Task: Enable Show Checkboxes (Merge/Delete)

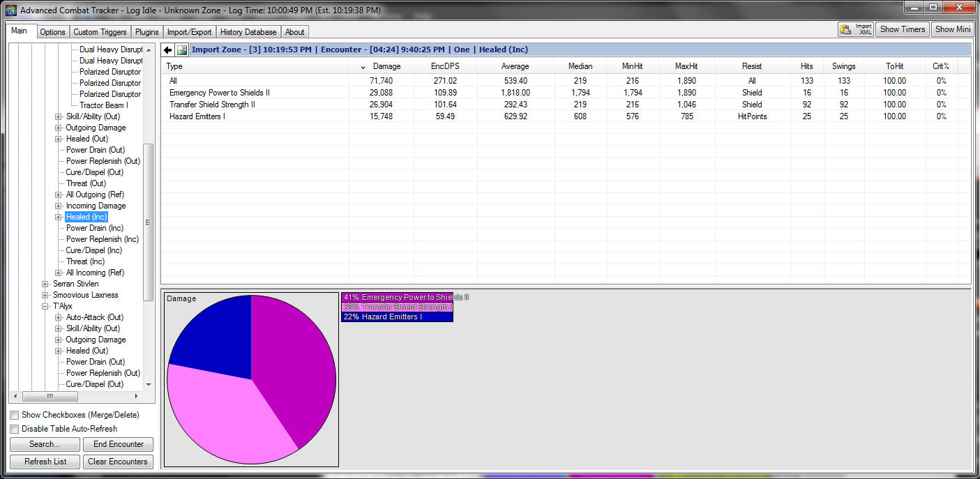Action: [15, 415]
